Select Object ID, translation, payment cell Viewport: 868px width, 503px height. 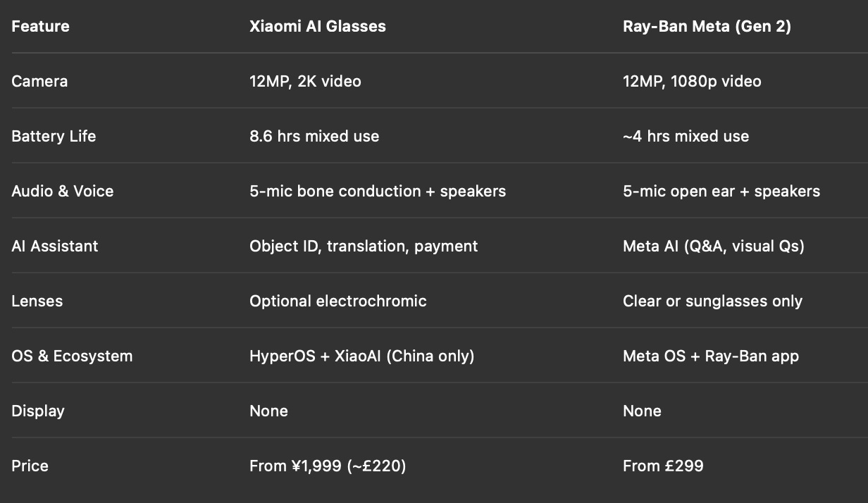(363, 247)
